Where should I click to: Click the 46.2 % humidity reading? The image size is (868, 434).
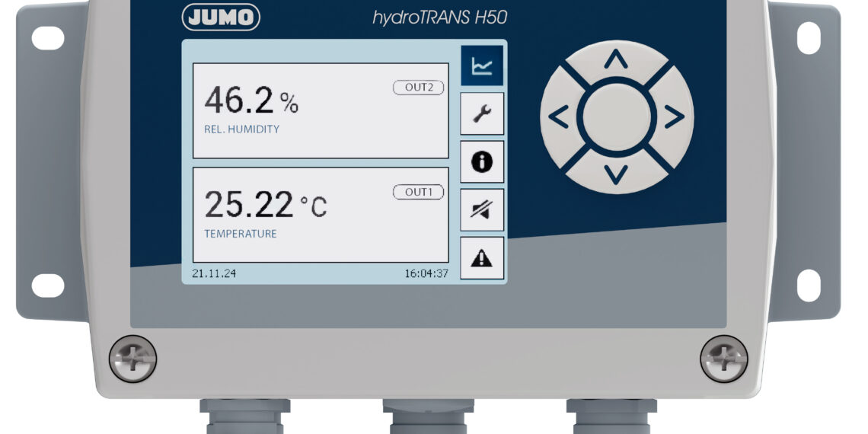click(x=251, y=101)
